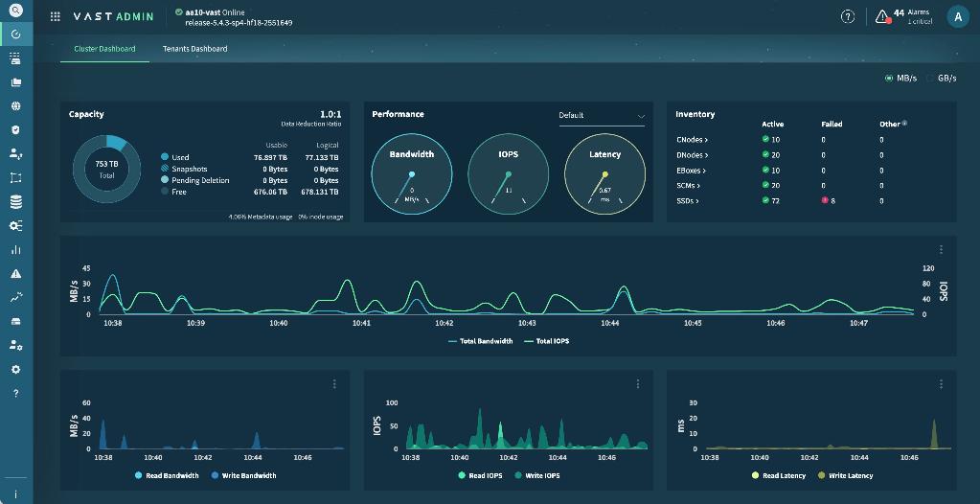980x504 pixels.
Task: Open the user access sidebar icon
Action: 16,154
